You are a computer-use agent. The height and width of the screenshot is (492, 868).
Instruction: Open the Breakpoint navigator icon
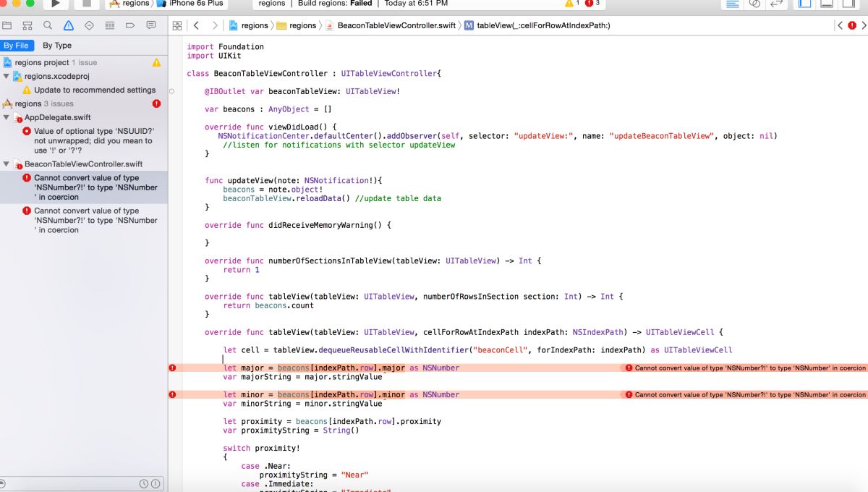130,25
